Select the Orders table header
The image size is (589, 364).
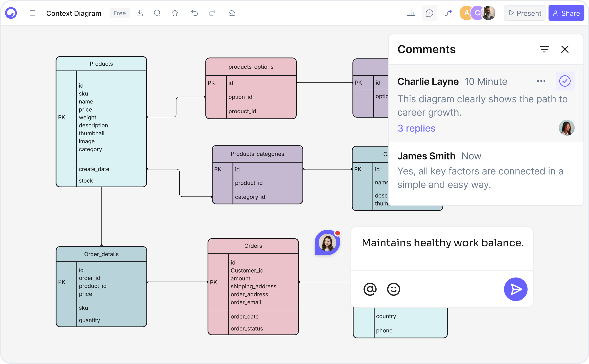pyautogui.click(x=253, y=246)
